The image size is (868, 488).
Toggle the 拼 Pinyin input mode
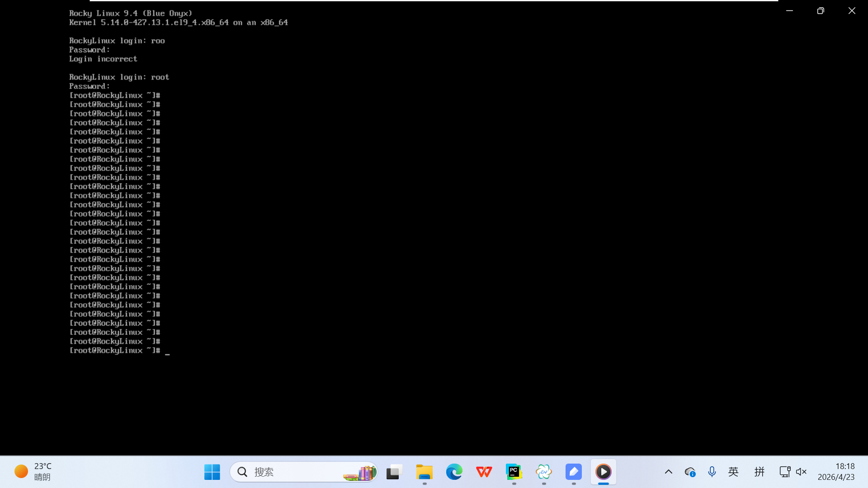[x=759, y=472]
